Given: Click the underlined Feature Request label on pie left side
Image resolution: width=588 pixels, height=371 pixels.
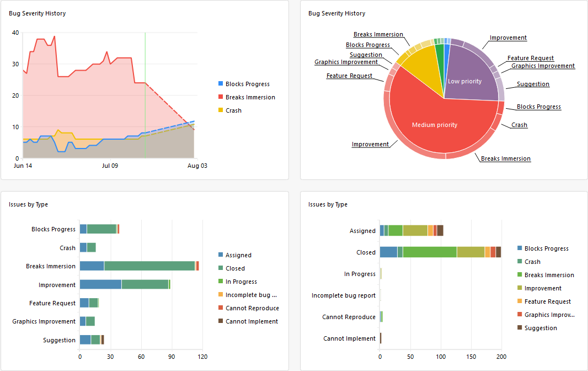Looking at the screenshot, I should tap(349, 76).
